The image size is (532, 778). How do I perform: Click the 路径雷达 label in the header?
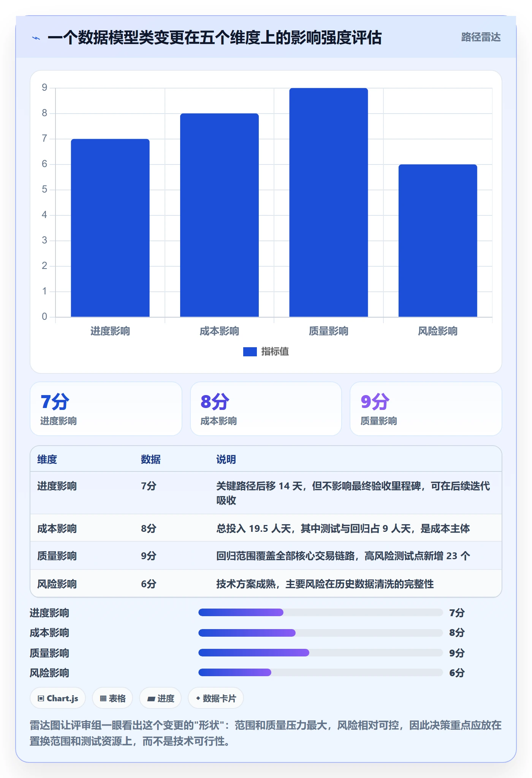point(481,37)
